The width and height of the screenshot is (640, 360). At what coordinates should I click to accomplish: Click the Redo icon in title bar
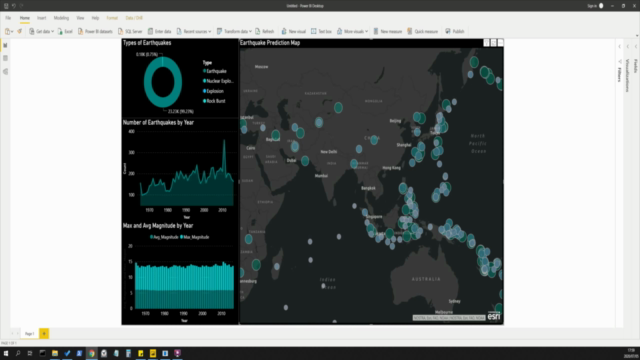coord(21,6)
